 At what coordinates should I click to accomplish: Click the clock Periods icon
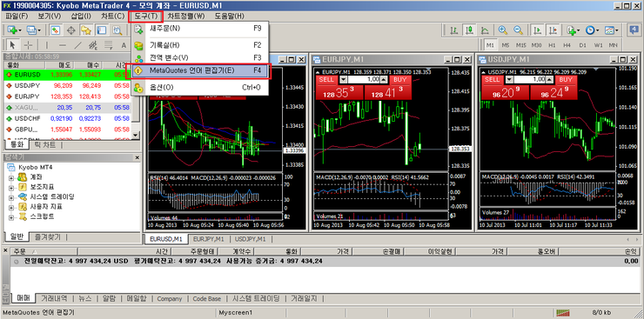pyautogui.click(x=590, y=30)
